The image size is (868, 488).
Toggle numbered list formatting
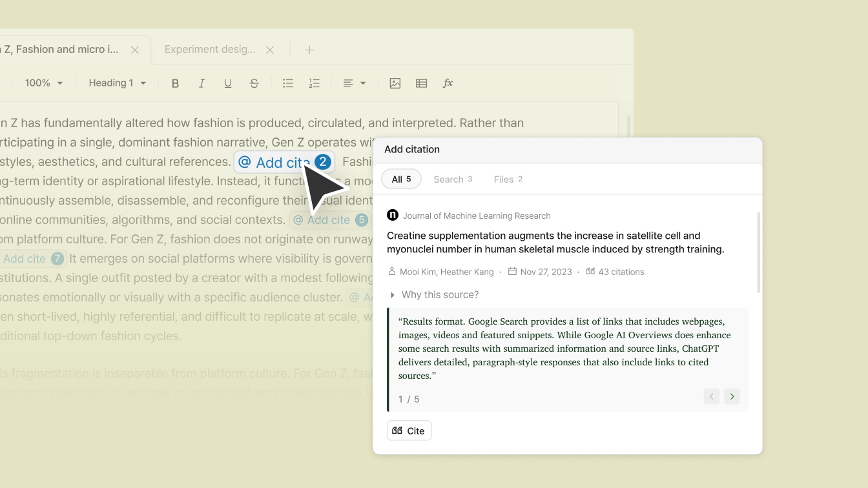click(x=314, y=83)
